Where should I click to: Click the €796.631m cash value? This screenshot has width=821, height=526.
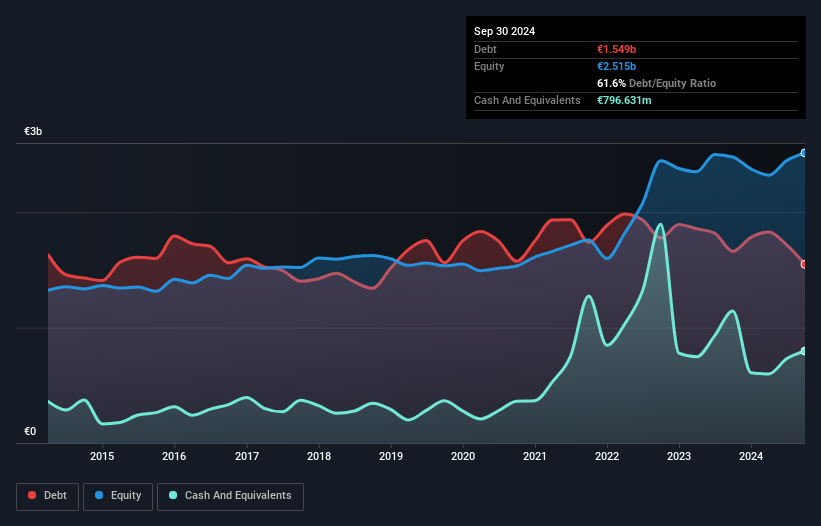(624, 100)
